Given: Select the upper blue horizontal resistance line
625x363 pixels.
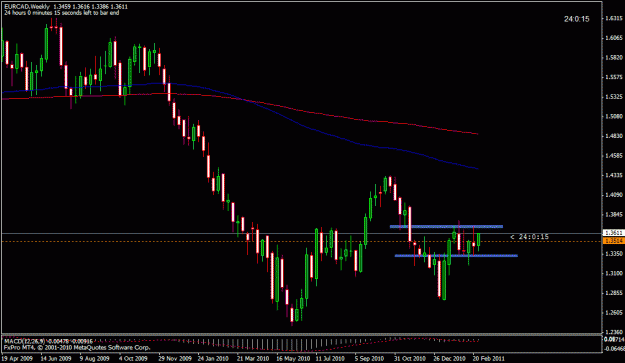Looking at the screenshot, I should (x=446, y=226).
